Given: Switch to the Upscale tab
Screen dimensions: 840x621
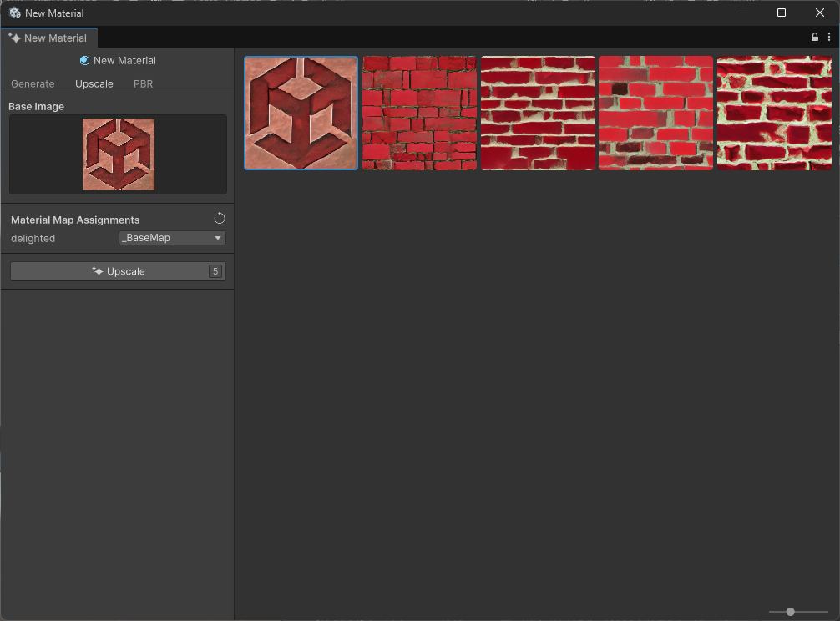Looking at the screenshot, I should pos(94,84).
